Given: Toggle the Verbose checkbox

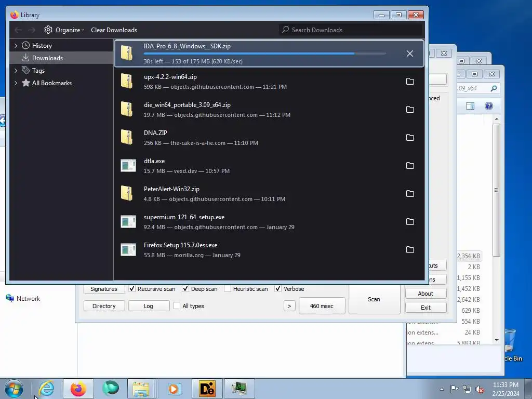Looking at the screenshot, I should pos(278,289).
